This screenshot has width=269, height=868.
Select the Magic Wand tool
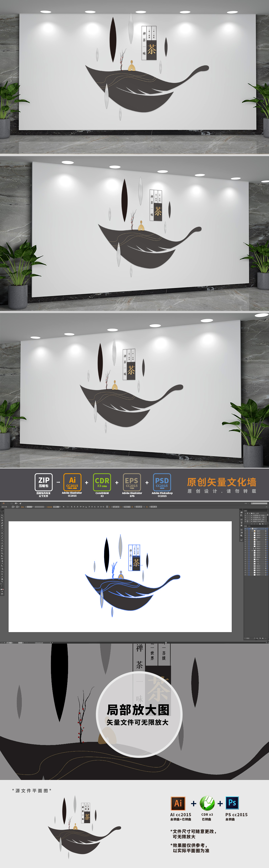[2, 518]
